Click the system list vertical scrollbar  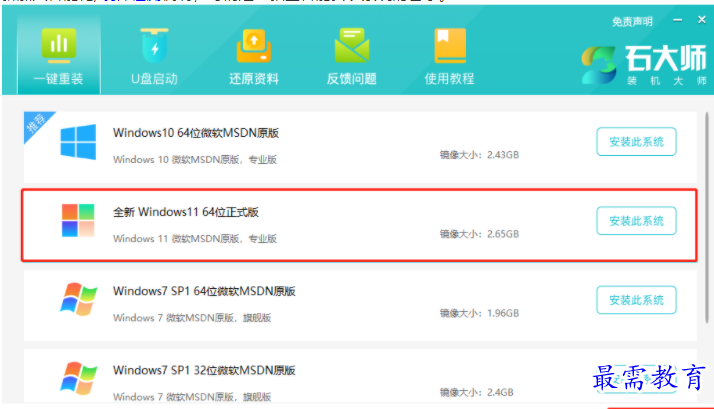coord(707,216)
